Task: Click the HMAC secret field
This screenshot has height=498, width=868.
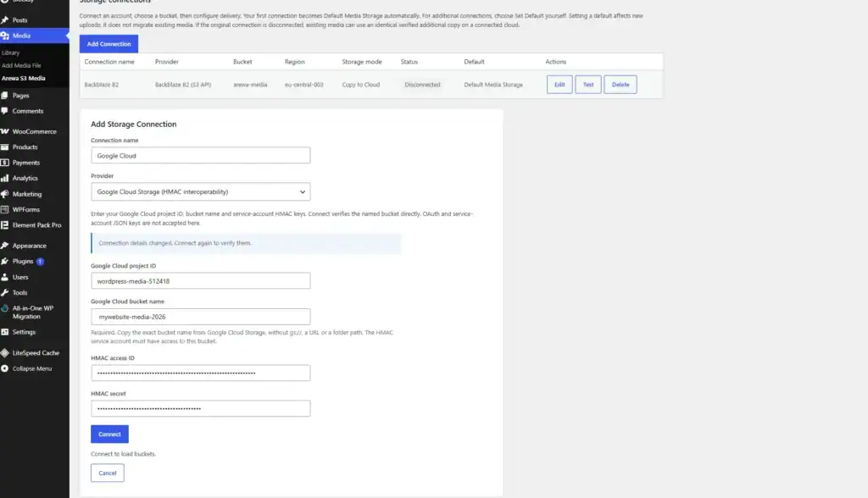Action: (200, 408)
